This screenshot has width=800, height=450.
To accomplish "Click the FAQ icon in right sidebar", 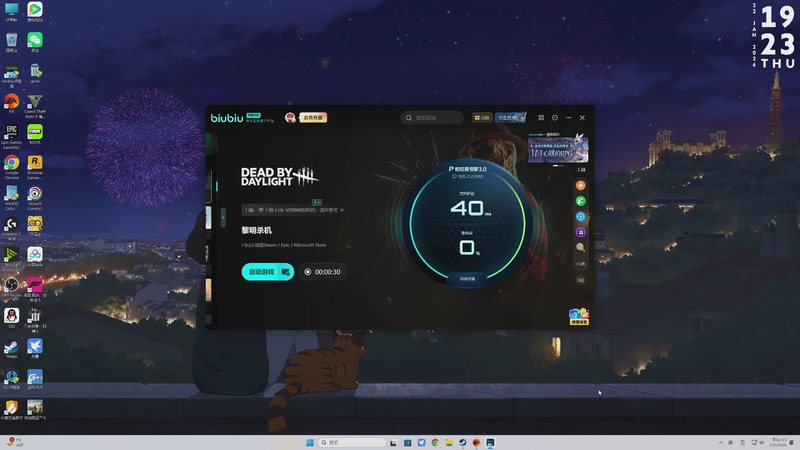I will pos(581,280).
